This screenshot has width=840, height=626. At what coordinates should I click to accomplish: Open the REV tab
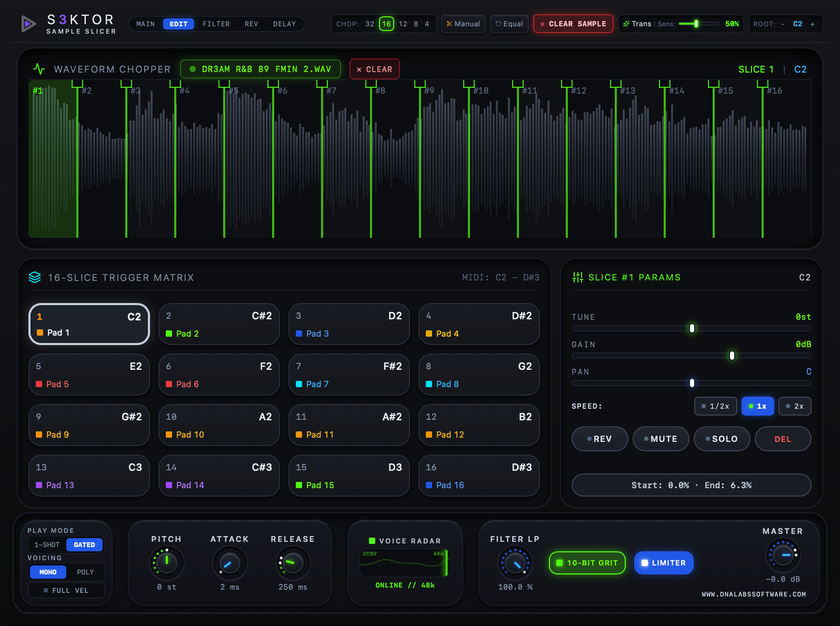coord(252,24)
